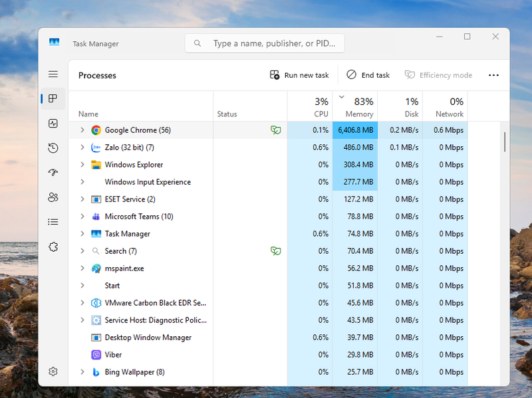Viewport: 532px width, 398px height.
Task: Click the search name, publisher, PID field
Action: tap(265, 43)
